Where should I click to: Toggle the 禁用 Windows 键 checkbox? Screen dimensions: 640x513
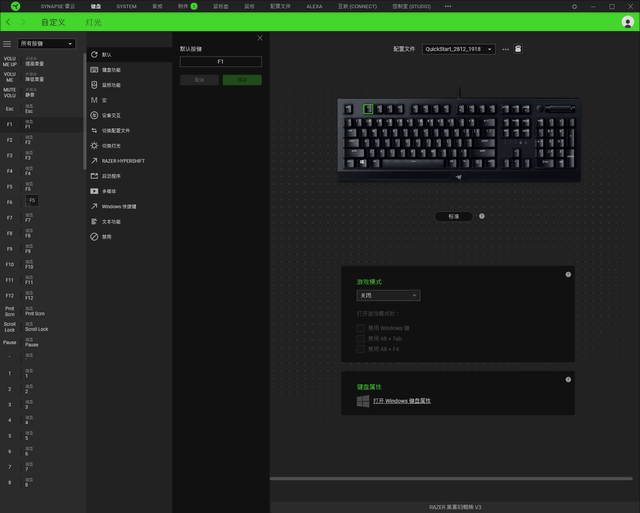coord(360,328)
